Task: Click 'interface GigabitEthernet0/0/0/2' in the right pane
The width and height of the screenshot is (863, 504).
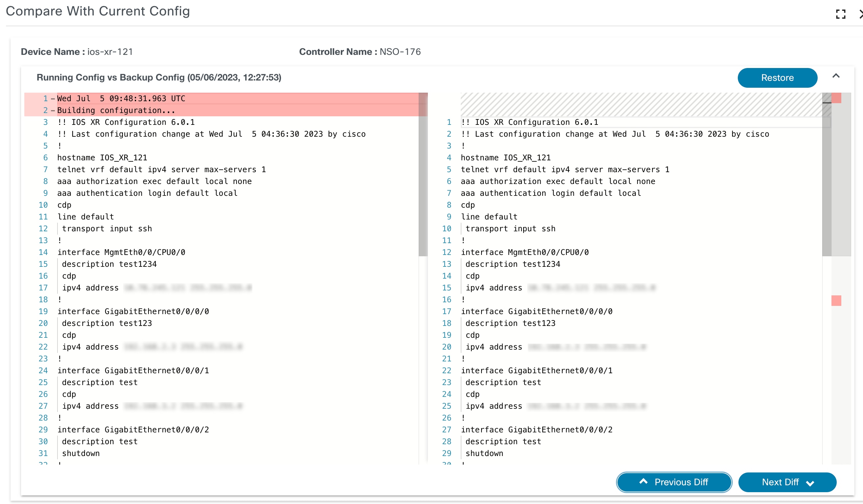Action: point(536,429)
